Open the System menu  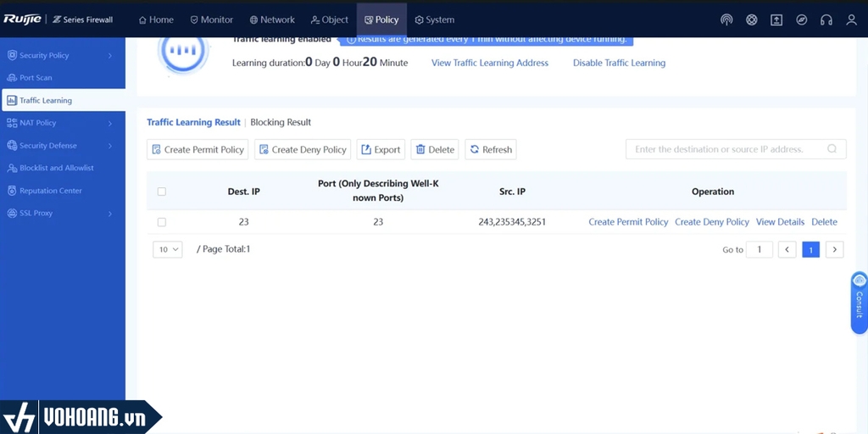pos(435,19)
